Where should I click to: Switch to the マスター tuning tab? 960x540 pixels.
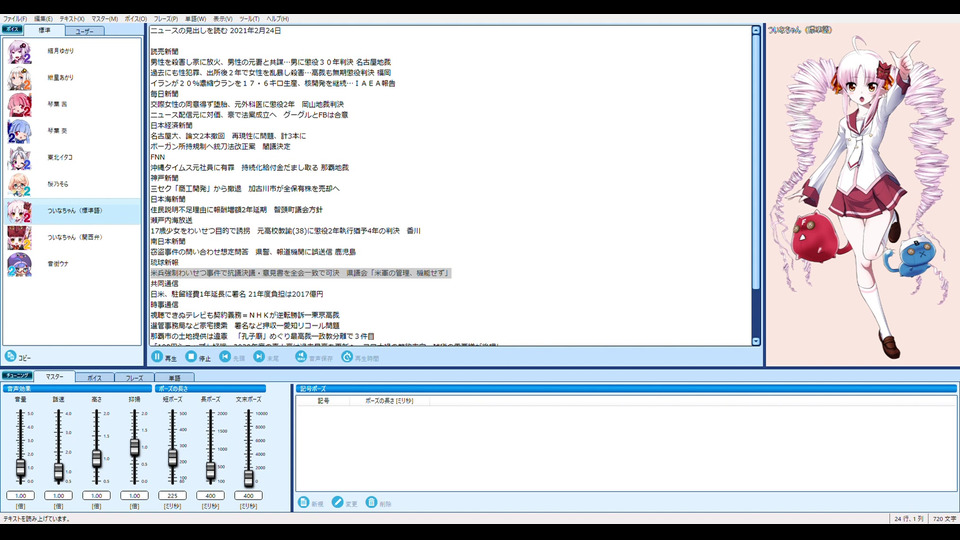pos(54,377)
